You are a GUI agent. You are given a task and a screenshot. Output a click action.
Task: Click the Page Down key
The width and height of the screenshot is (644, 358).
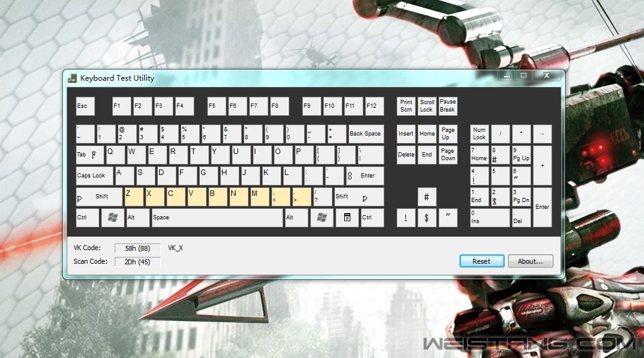448,155
